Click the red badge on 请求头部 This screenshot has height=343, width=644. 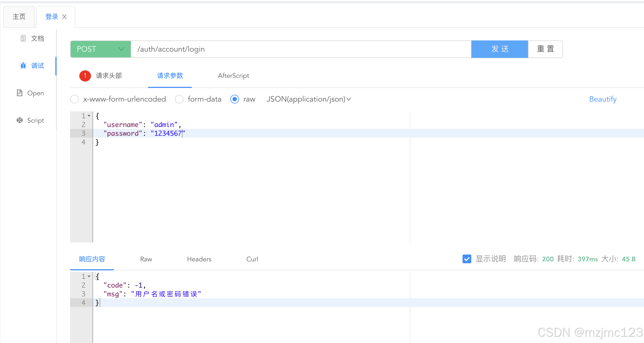(x=85, y=76)
